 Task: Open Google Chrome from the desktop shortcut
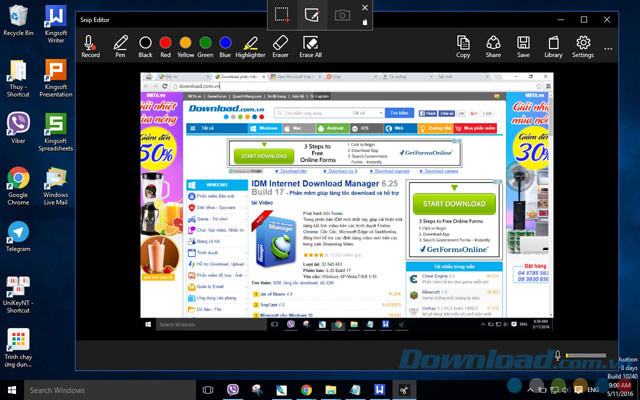[x=18, y=183]
